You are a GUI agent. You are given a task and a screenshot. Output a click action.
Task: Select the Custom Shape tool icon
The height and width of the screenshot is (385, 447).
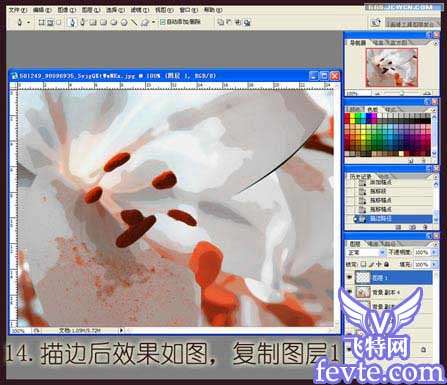145,22
